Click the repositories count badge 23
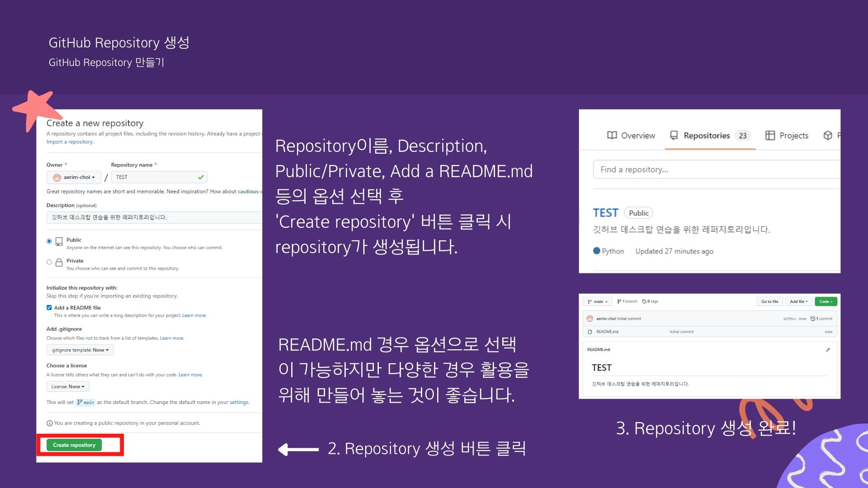Image resolution: width=868 pixels, height=488 pixels. [743, 136]
